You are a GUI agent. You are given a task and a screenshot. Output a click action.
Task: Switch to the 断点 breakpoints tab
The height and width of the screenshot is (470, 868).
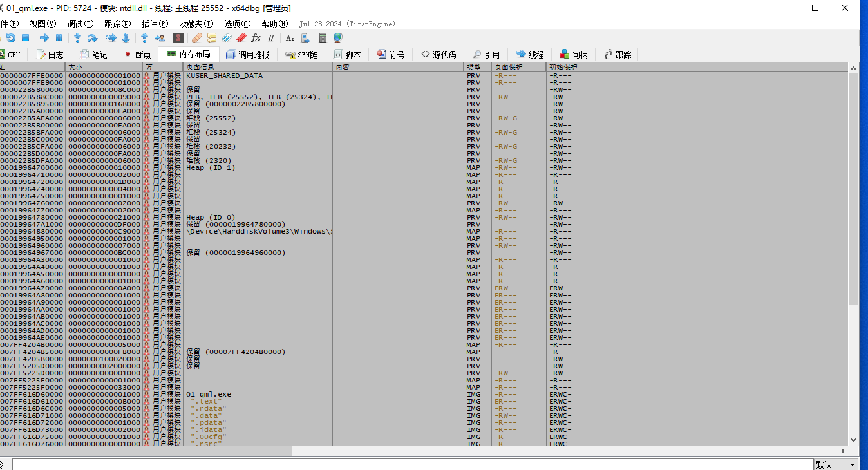point(137,55)
